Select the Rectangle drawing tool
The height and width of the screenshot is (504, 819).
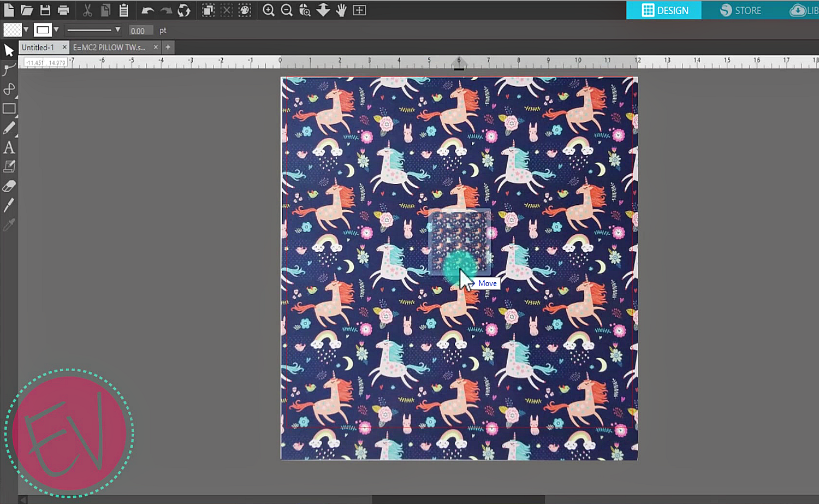click(9, 109)
